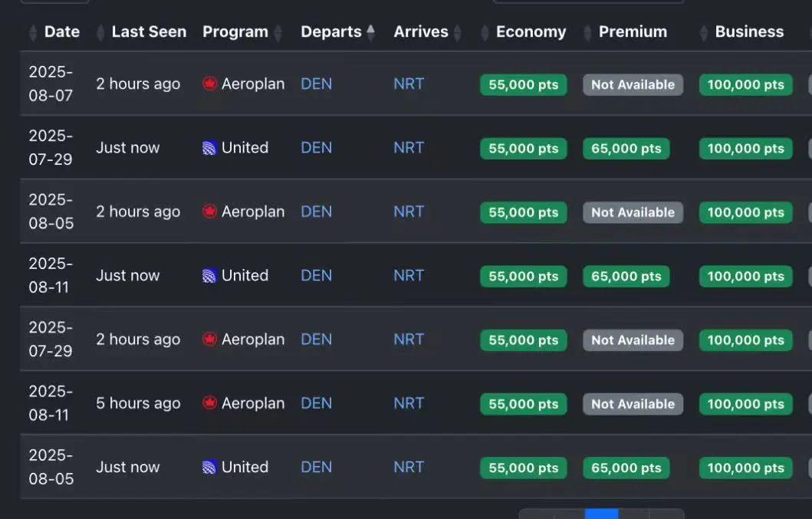Screen dimensions: 812x519
Task: Click sort icon beside Last Seen header
Action: [100, 32]
